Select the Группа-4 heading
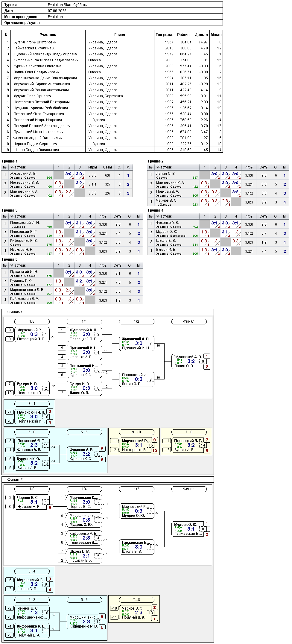This screenshot has height=644, width=292. [x=156, y=210]
